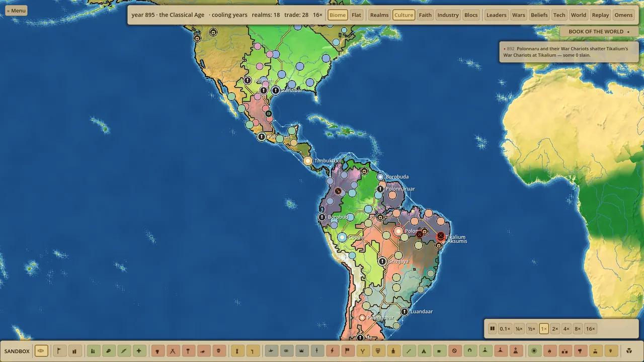The width and height of the screenshot is (644, 362).
Task: Set simulation speed to 16×
Action: coord(590,329)
